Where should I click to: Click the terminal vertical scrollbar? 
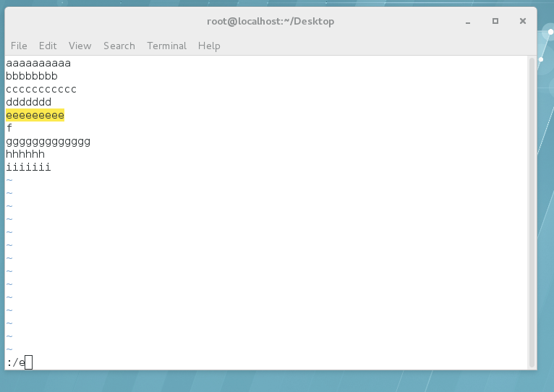[x=532, y=212]
